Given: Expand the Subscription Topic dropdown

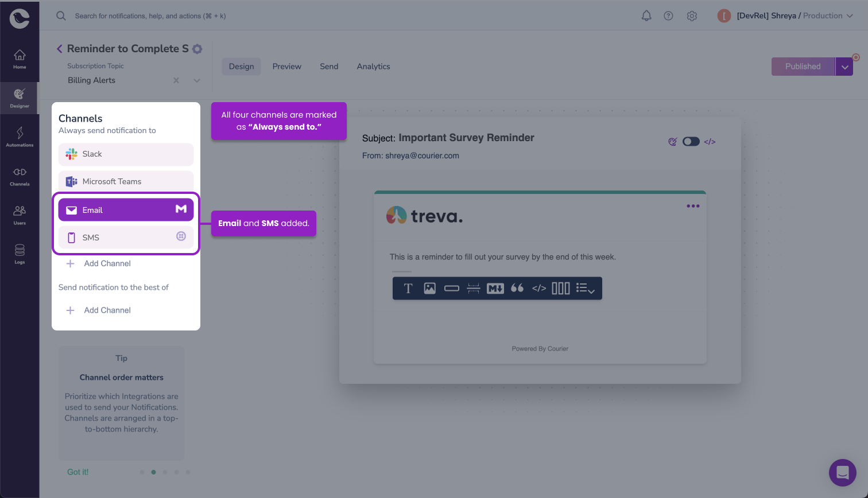Looking at the screenshot, I should tap(197, 80).
